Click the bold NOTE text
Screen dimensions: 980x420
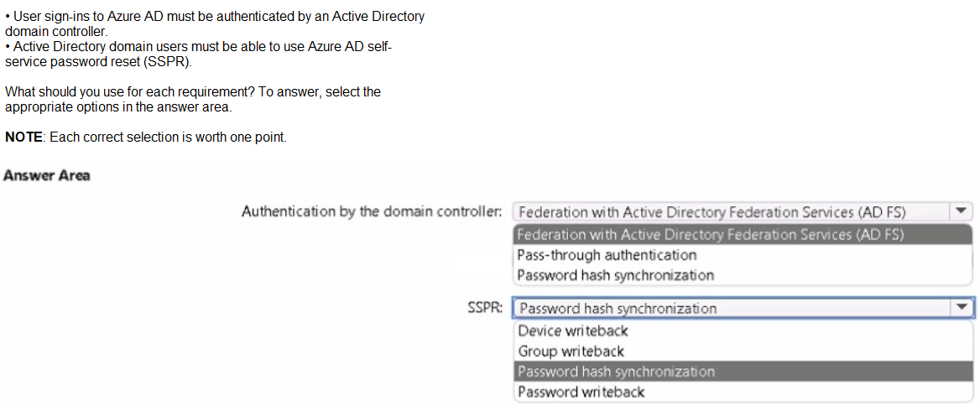[23, 137]
